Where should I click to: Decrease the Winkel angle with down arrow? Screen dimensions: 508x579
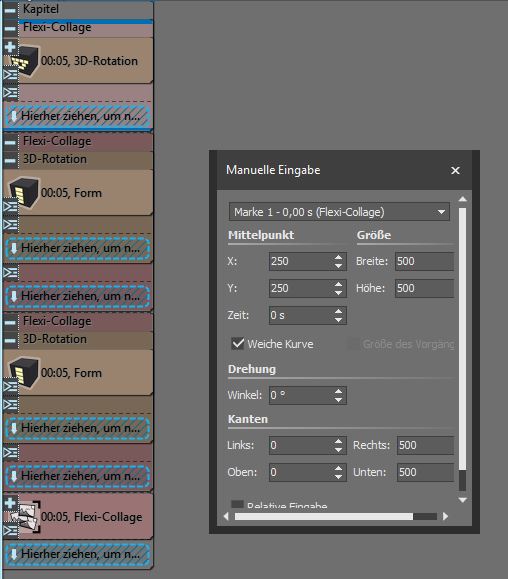(x=338, y=400)
